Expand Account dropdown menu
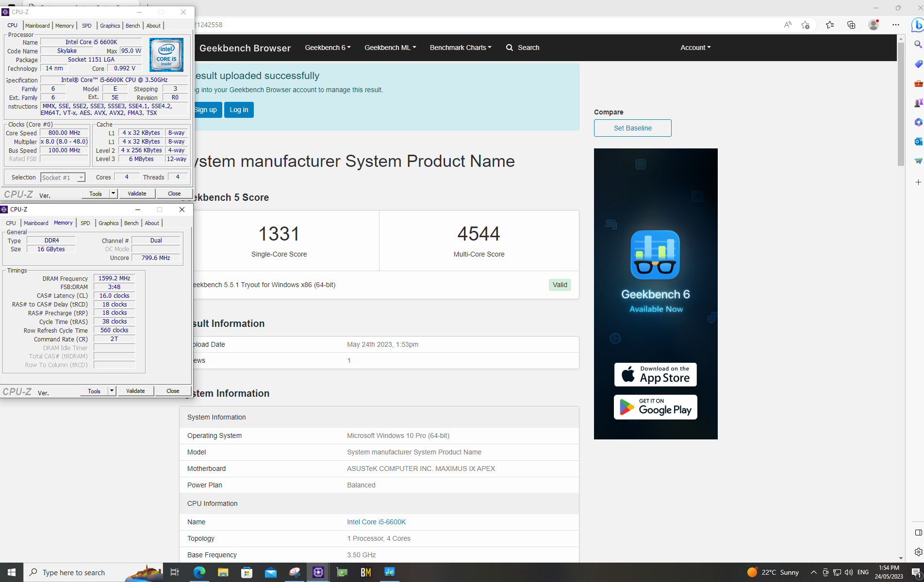Image resolution: width=924 pixels, height=582 pixels. [695, 48]
